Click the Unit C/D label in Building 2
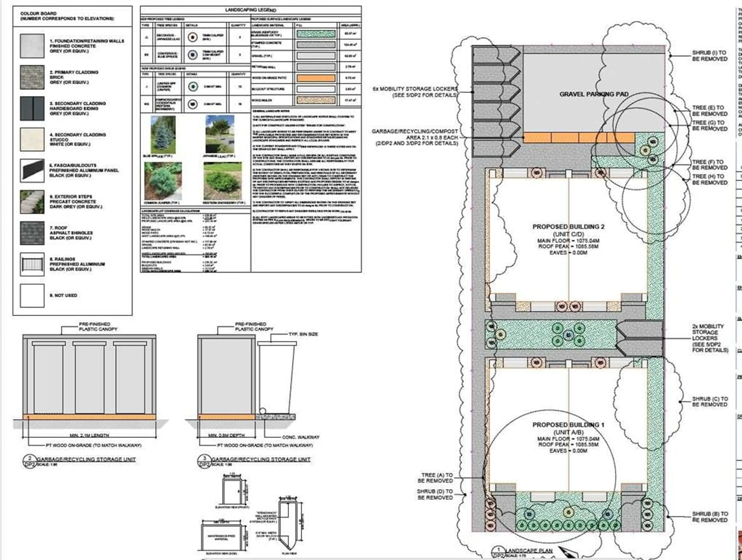The image size is (742, 560). point(568,234)
